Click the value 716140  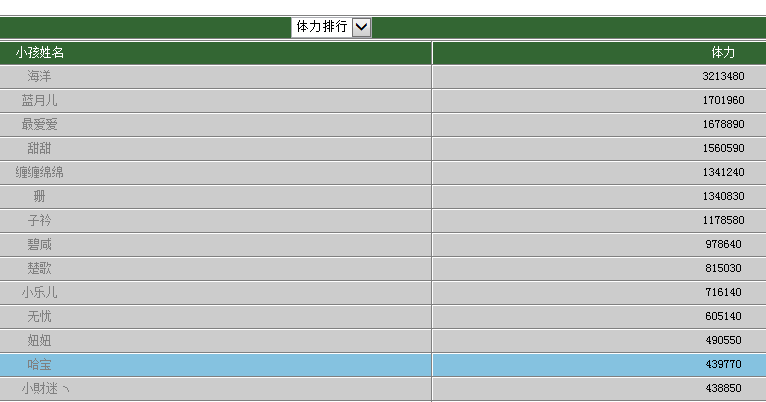tap(723, 292)
